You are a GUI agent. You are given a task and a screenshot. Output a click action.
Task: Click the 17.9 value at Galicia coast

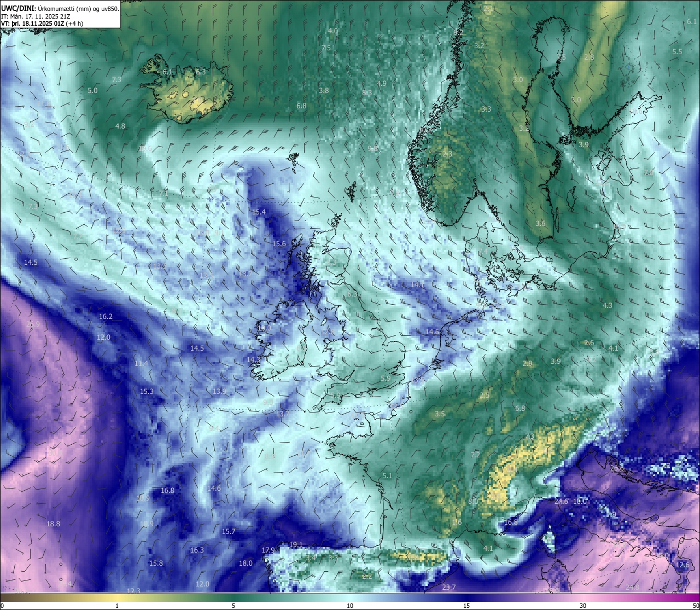pyautogui.click(x=268, y=550)
